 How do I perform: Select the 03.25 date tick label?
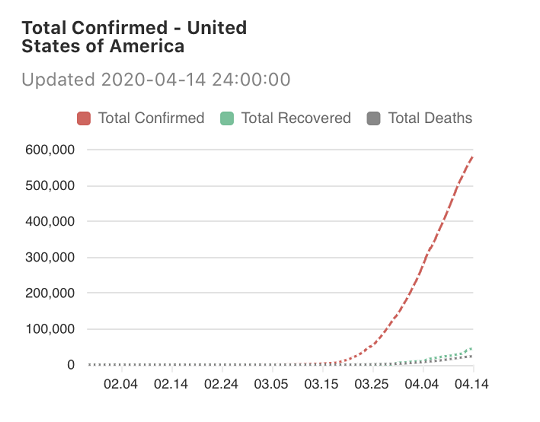point(371,384)
